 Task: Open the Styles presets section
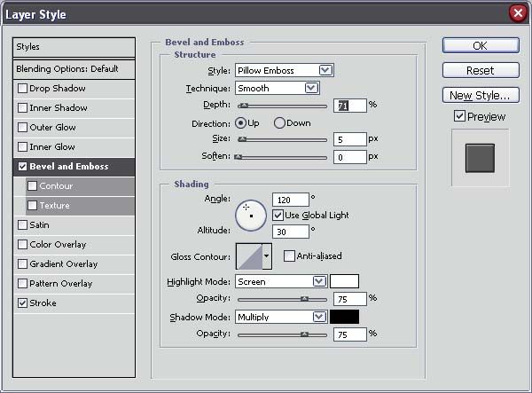coord(74,47)
